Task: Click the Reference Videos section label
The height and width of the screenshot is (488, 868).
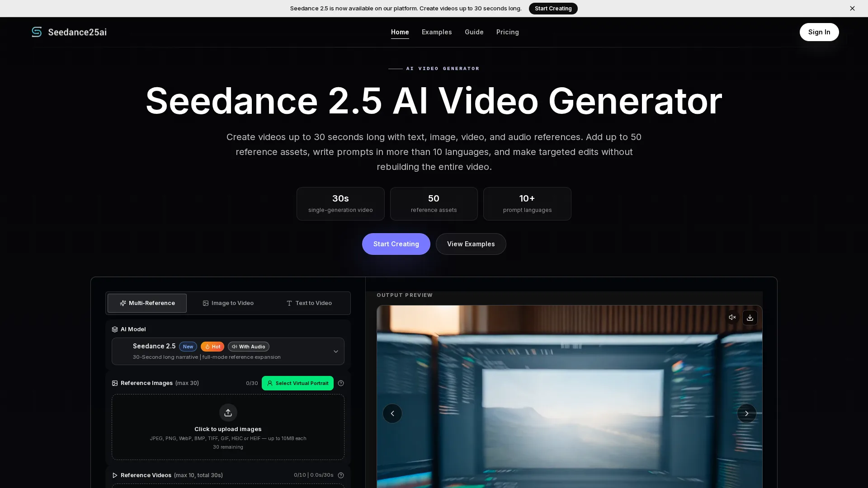Action: pyautogui.click(x=146, y=475)
